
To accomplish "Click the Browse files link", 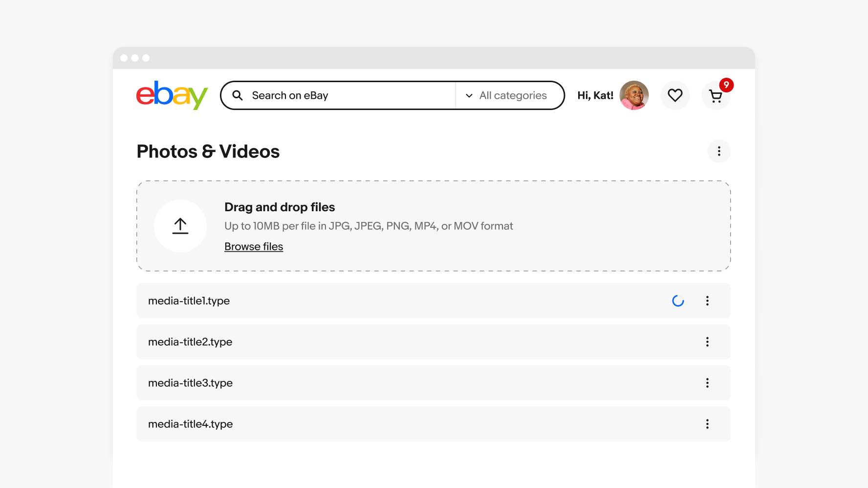I will 254,246.
